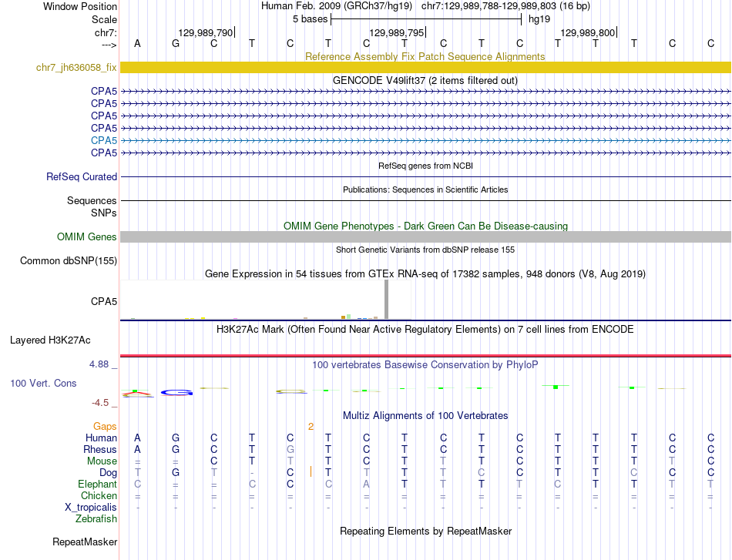732x560 pixels.
Task: Open Short Genetic Variants from dbSNP release 155 title
Action: tap(425, 250)
